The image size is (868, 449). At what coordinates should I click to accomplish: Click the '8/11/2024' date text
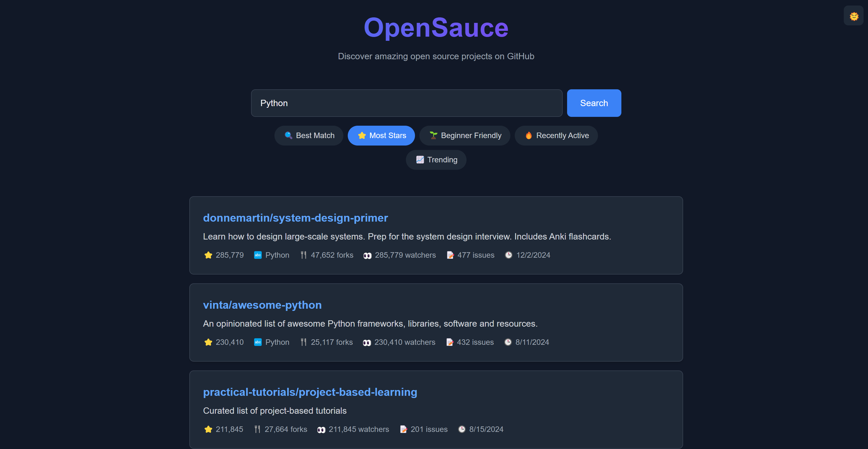point(532,342)
